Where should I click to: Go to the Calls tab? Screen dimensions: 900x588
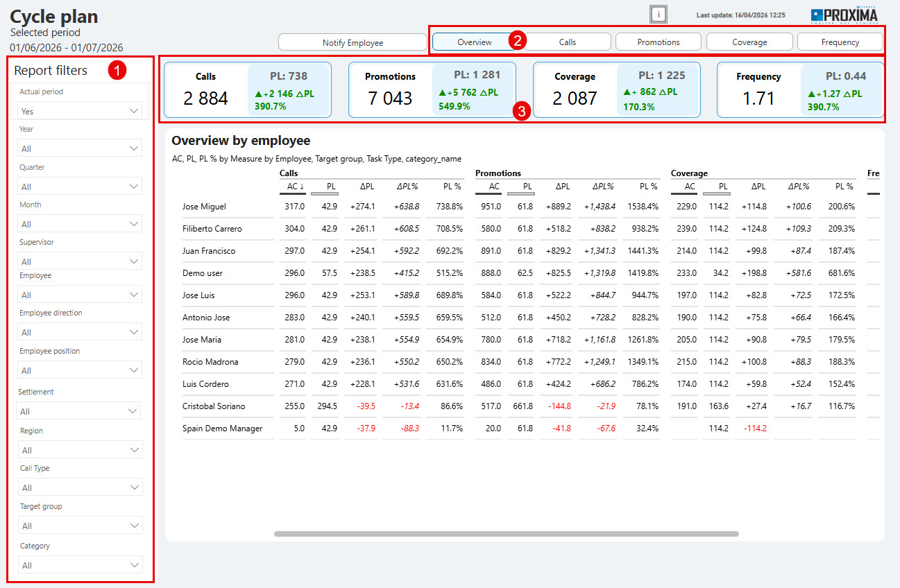coord(568,42)
